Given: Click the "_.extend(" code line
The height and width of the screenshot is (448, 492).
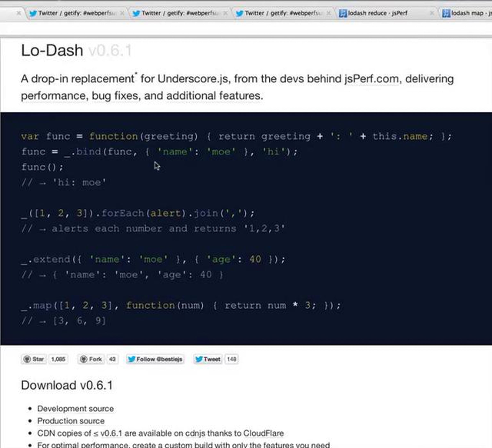Looking at the screenshot, I should tap(153, 259).
